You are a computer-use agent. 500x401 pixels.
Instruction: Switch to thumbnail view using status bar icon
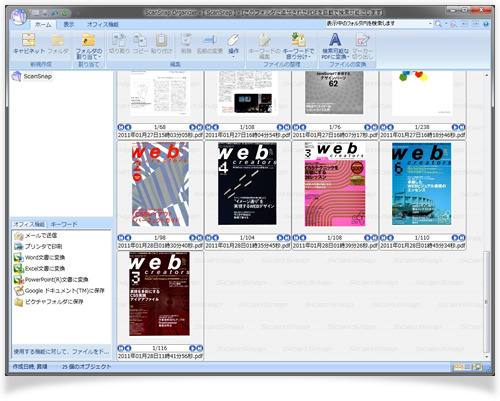click(x=458, y=367)
